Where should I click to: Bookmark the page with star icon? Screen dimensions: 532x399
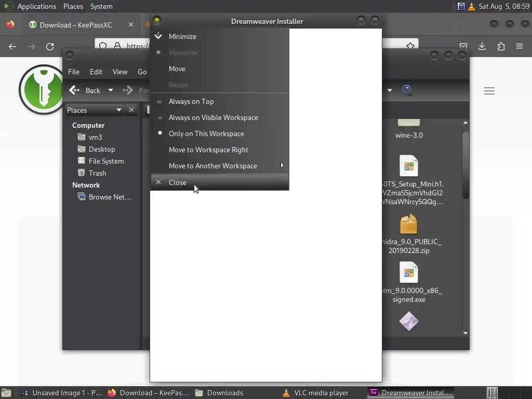410,46
